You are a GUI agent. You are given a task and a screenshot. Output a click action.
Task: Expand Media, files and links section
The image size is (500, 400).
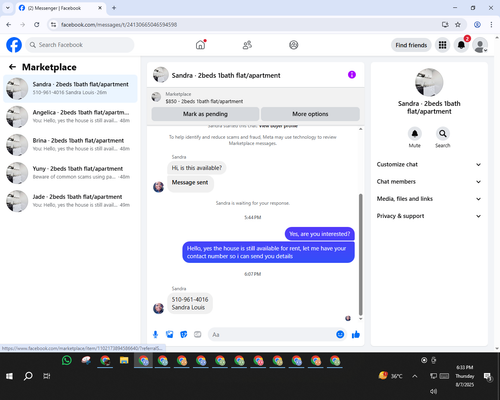[429, 199]
